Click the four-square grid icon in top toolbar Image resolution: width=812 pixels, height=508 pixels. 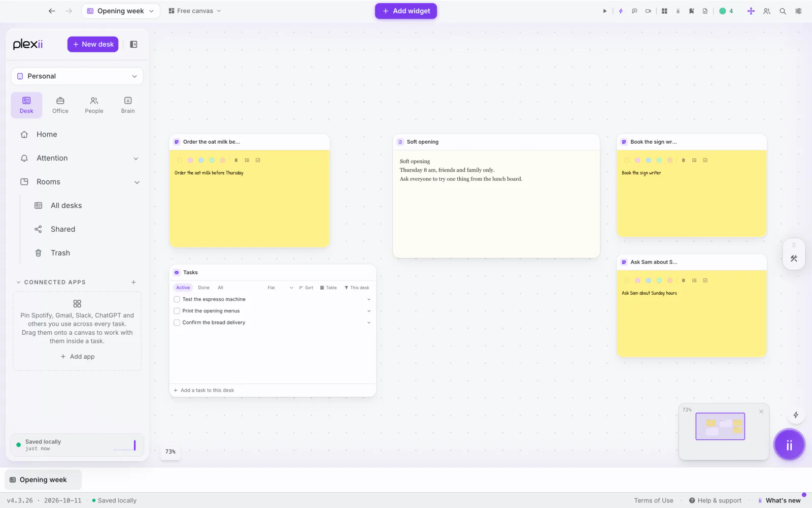664,11
